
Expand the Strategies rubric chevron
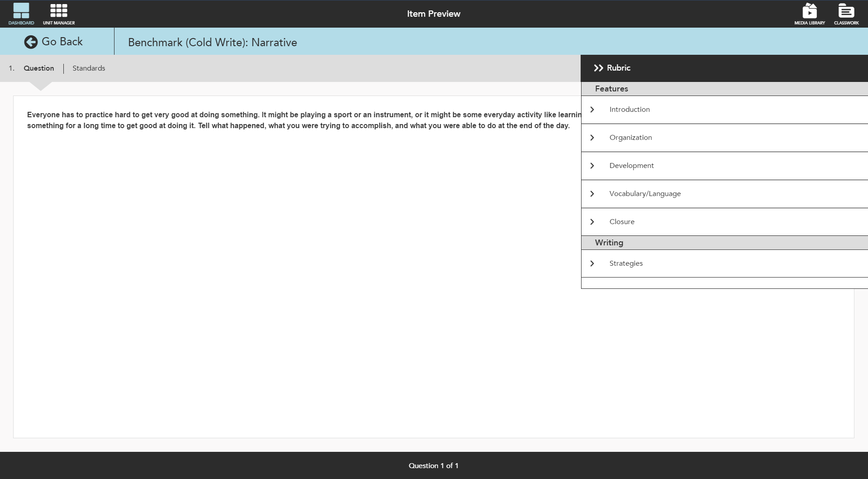(592, 263)
